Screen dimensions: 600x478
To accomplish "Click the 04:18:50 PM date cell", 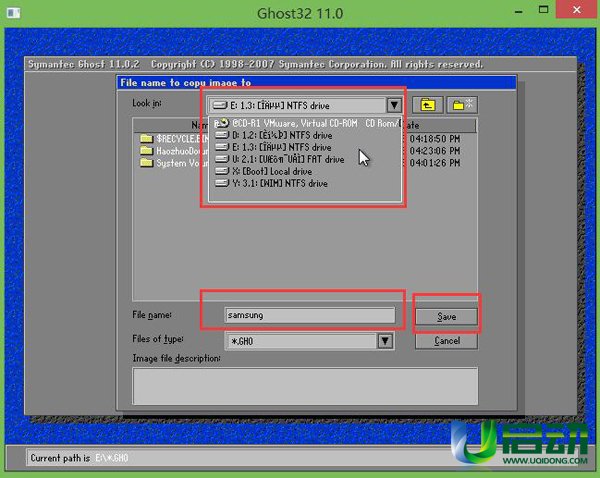I will 435,139.
